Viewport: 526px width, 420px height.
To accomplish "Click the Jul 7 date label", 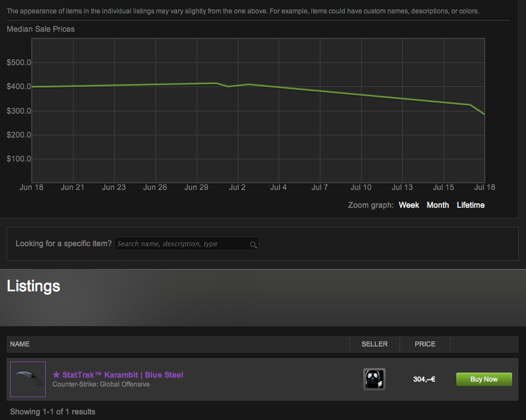I will (319, 187).
